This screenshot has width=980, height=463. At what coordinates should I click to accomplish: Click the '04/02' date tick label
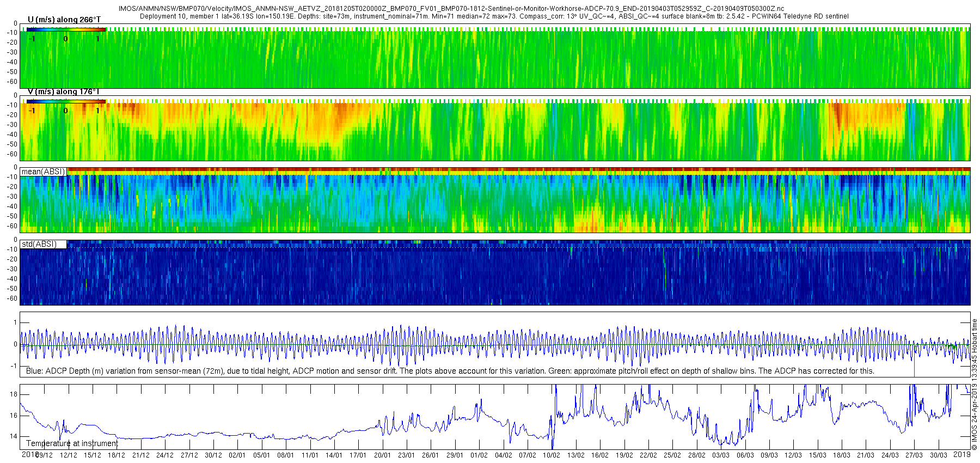504,455
